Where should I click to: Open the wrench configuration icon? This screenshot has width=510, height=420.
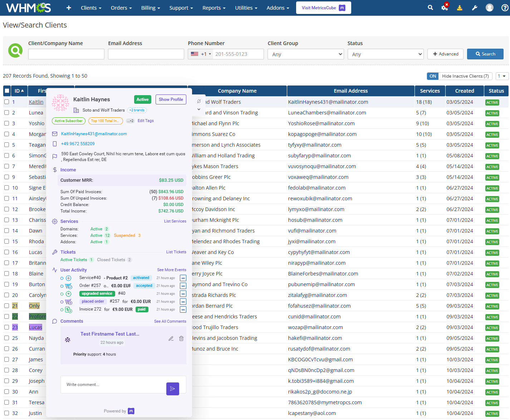[475, 8]
